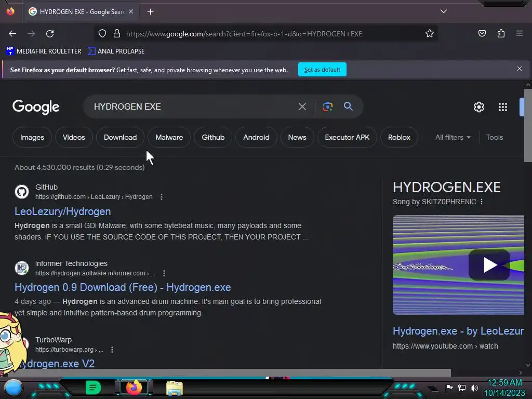Viewport: 532px width, 399px height.
Task: Select the Android filter chip
Action: pyautogui.click(x=256, y=137)
